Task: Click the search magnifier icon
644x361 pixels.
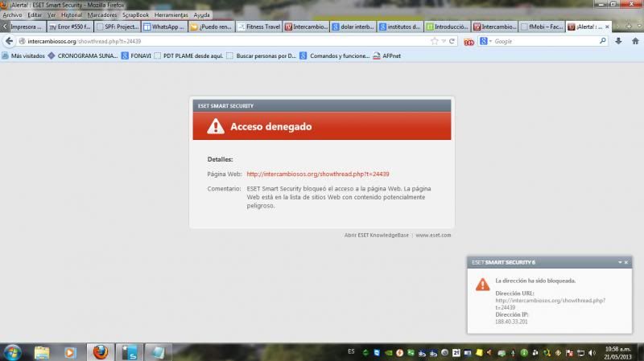Action: tap(602, 41)
